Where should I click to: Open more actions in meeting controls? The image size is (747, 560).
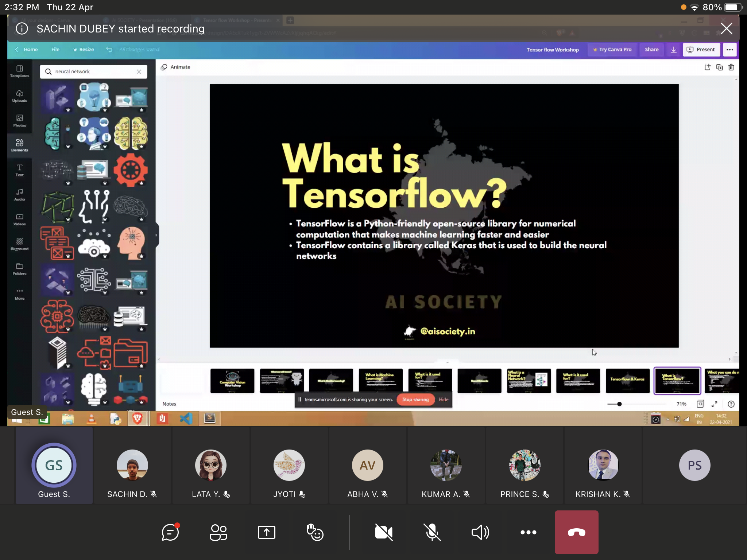(x=529, y=532)
